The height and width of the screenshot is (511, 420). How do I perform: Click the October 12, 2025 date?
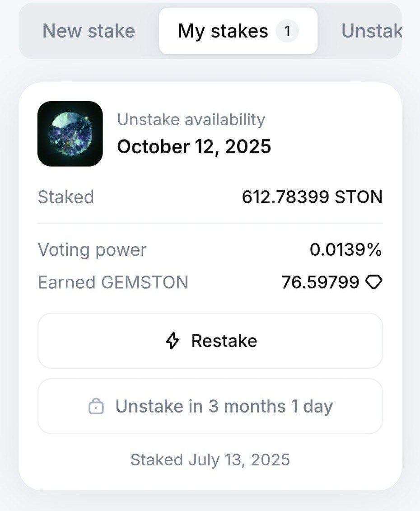194,146
